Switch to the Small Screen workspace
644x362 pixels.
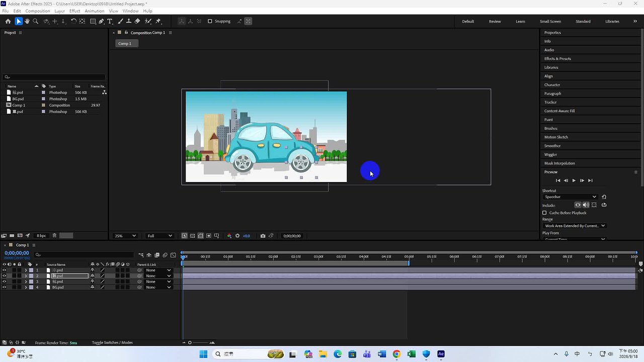[x=550, y=21]
